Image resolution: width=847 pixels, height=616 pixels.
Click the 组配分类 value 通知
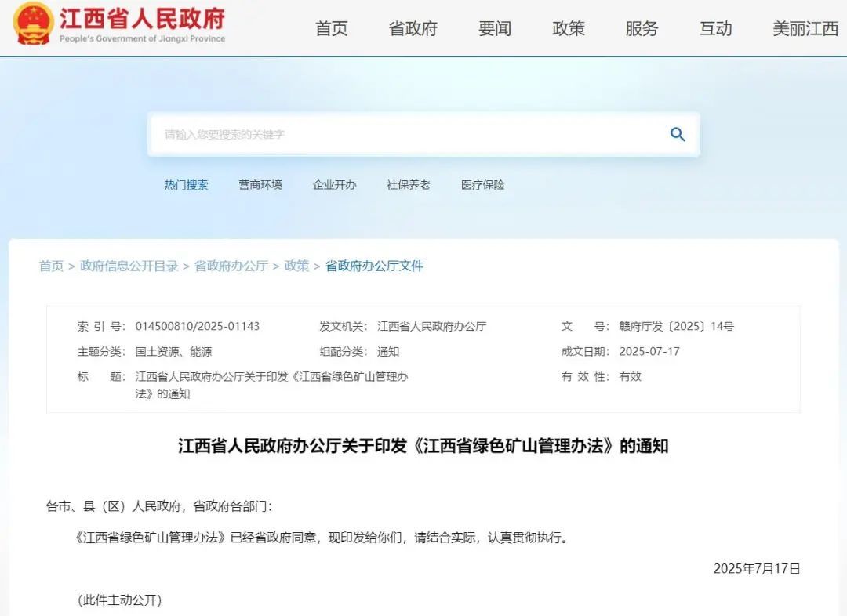[388, 351]
